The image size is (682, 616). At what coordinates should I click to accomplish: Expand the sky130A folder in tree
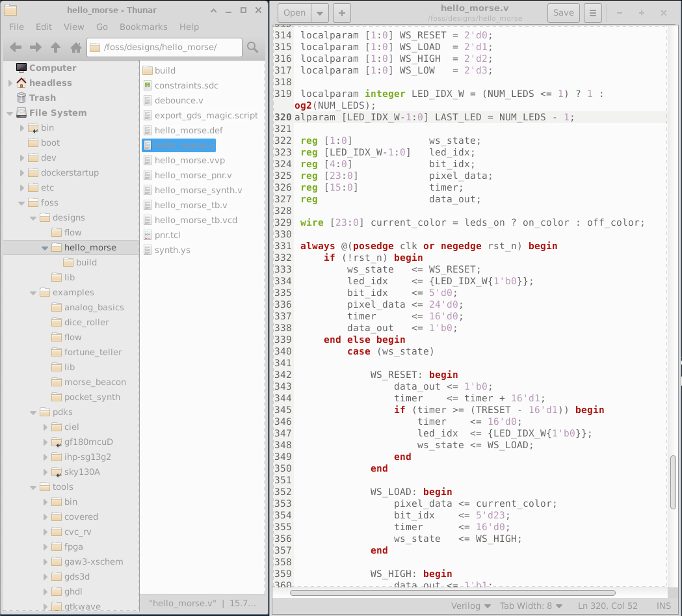[45, 472]
